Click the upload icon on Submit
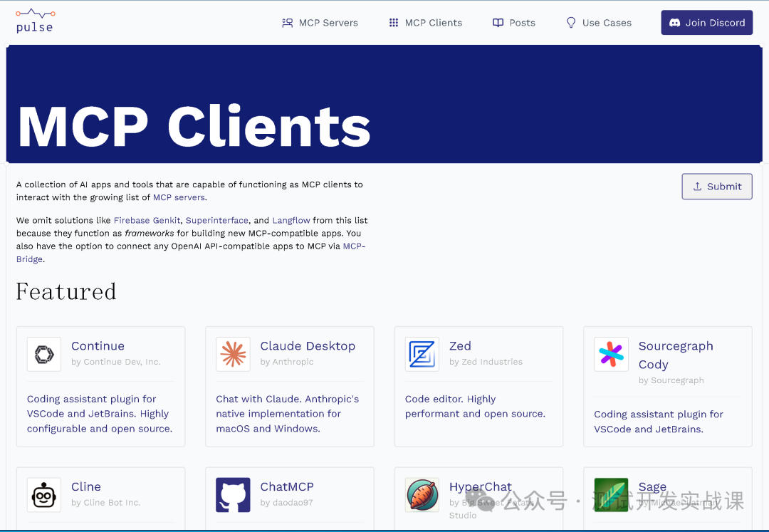The width and height of the screenshot is (769, 532). click(697, 187)
